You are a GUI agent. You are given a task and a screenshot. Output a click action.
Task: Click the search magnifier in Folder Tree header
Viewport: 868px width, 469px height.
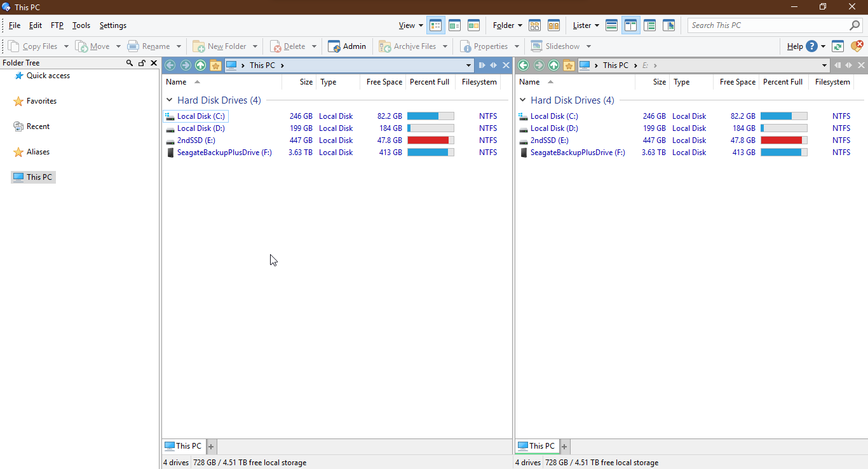[130, 63]
